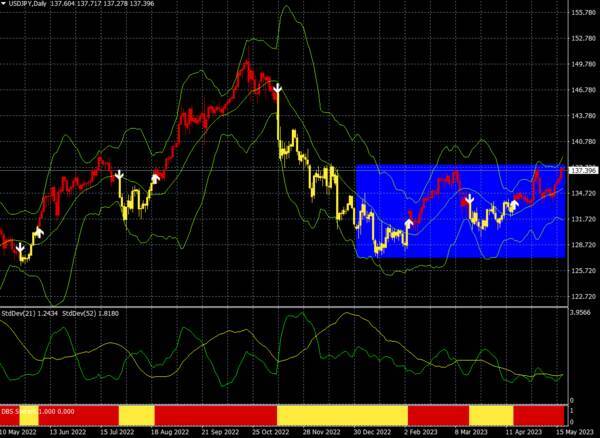Click the 140.780 price scale label
Viewport: 600px width, 438px height.
[x=583, y=142]
